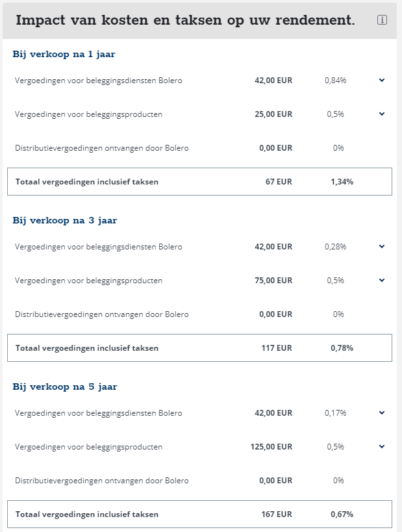This screenshot has height=532, width=402.
Task: Expand Bolero beleggingsdiensten fees for 1 jaar
Action: click(382, 81)
